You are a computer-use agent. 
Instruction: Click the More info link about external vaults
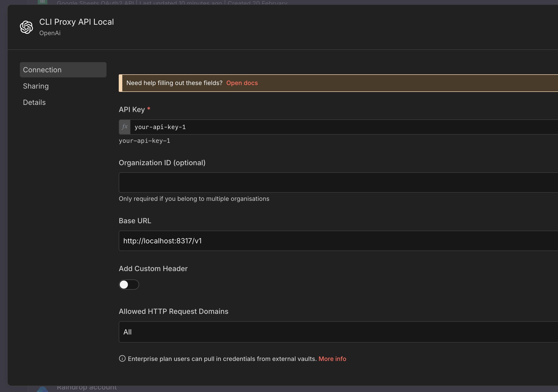332,359
